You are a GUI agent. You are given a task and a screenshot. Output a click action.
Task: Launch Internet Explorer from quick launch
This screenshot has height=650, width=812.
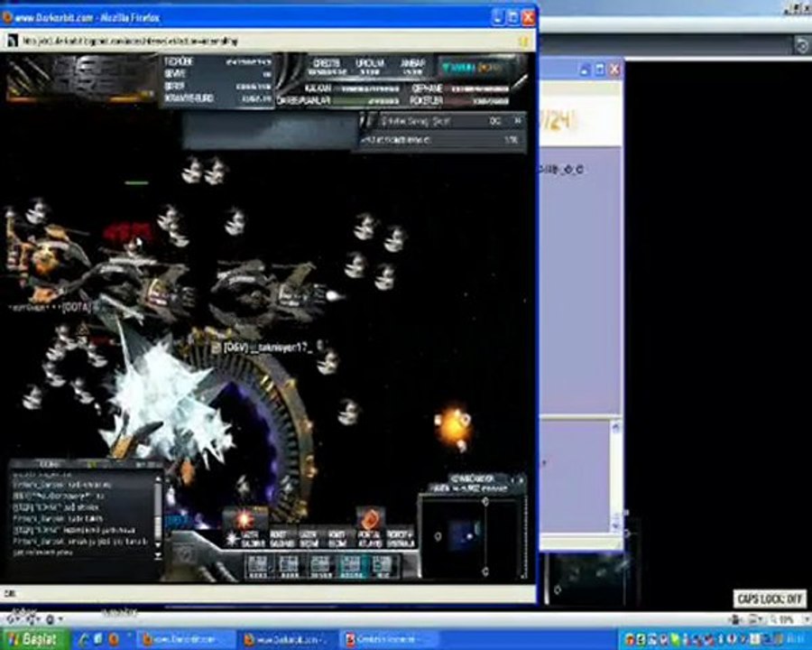tap(85, 639)
